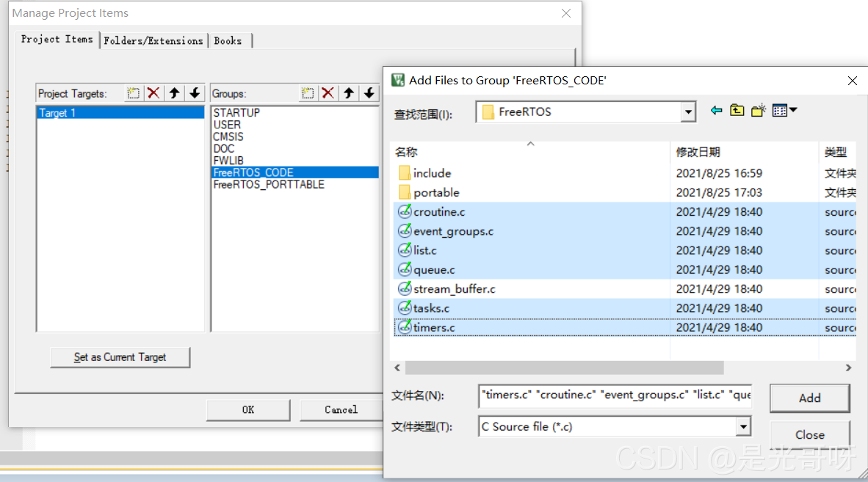Viewport: 868px width, 482px height.
Task: Click Set as Current Target button
Action: point(120,357)
